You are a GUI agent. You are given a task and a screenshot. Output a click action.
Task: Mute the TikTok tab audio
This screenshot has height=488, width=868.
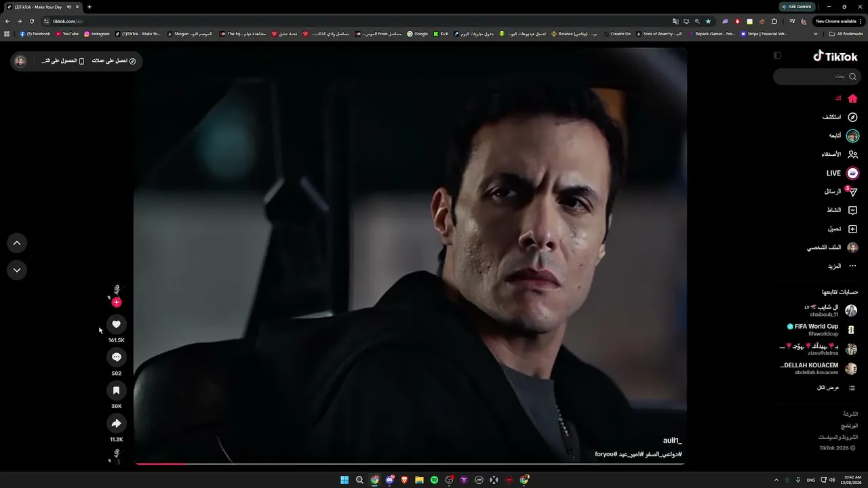pos(69,7)
